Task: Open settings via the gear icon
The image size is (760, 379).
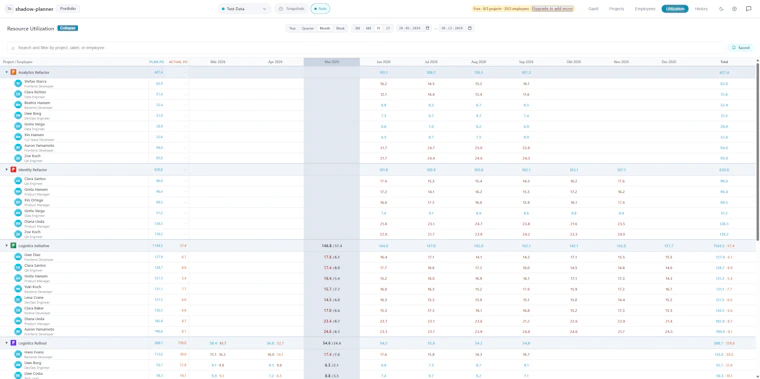Action: pos(734,9)
